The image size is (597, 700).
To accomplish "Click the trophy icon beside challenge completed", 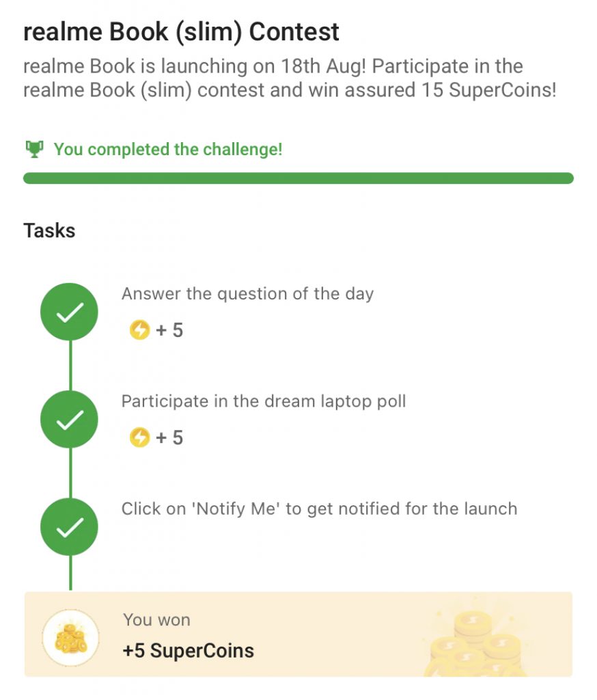I will [x=34, y=148].
